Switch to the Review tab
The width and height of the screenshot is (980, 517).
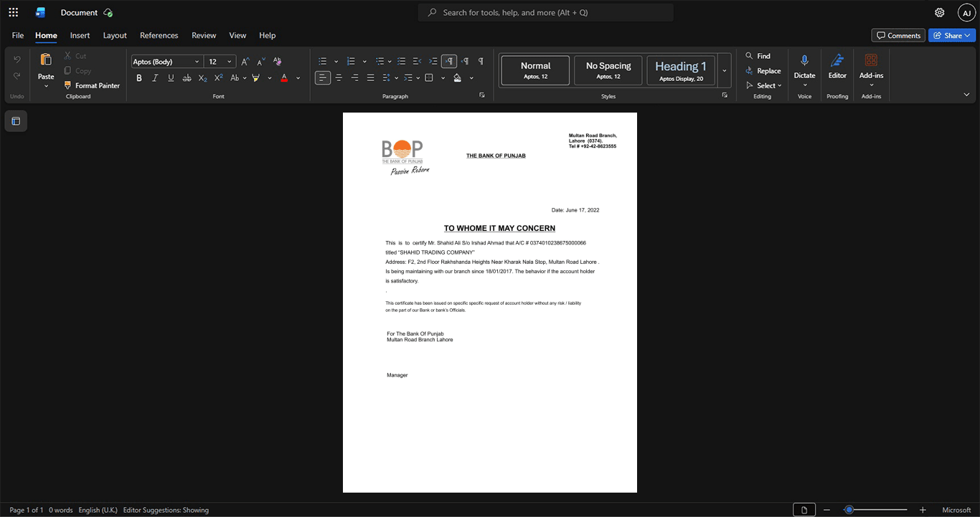204,35
